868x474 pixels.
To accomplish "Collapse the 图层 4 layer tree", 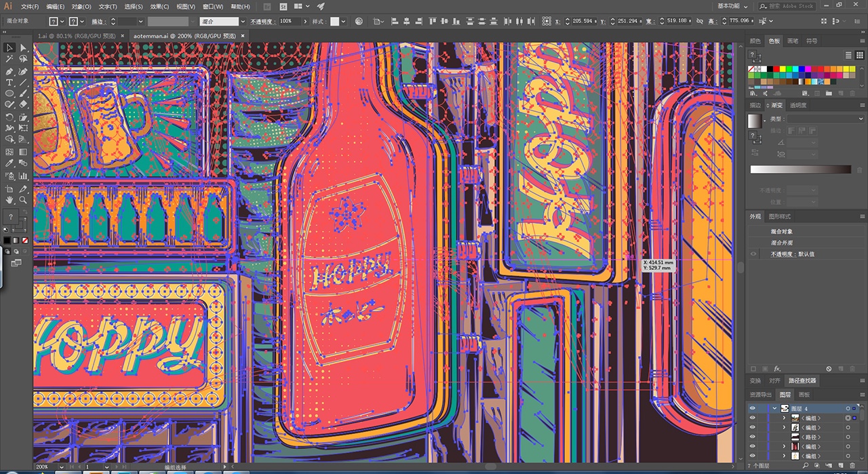I will [x=774, y=408].
